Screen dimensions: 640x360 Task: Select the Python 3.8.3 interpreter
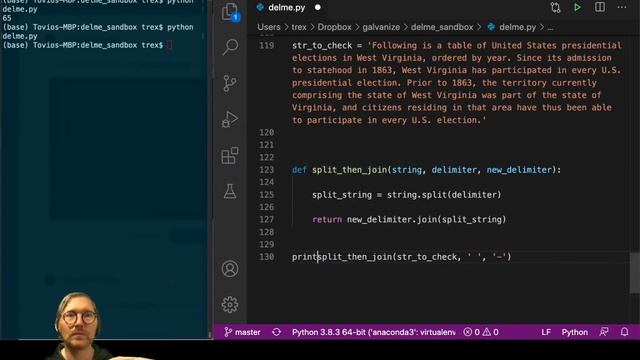tap(373, 332)
